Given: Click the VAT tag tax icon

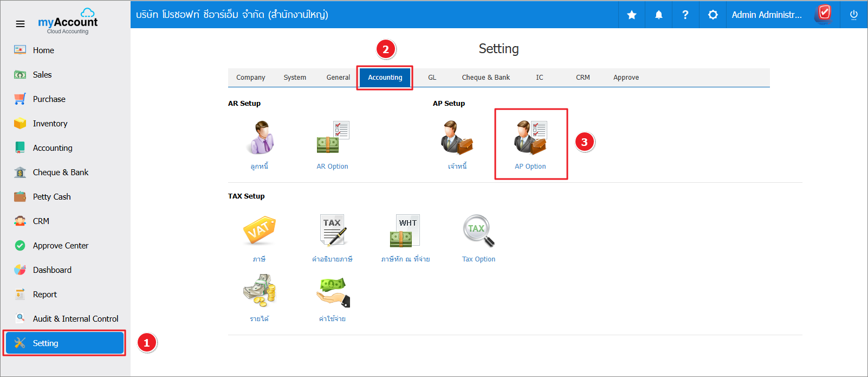Looking at the screenshot, I should (x=260, y=231).
